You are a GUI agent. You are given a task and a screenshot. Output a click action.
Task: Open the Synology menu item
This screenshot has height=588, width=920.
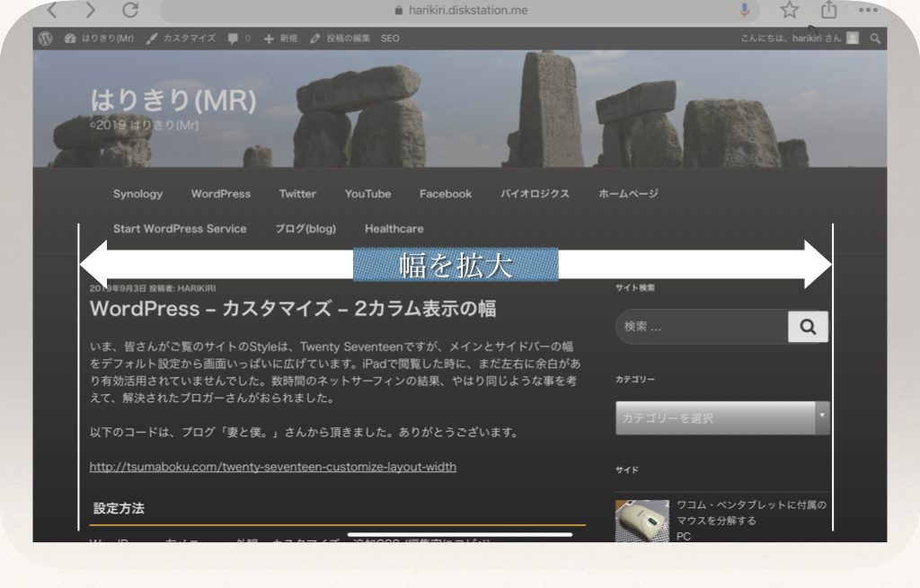click(x=137, y=194)
